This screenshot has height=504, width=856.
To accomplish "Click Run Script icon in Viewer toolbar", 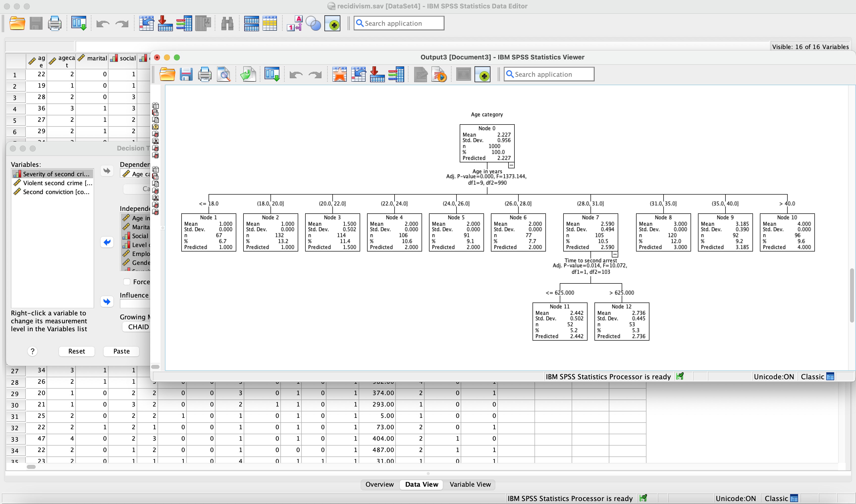I will pos(439,74).
